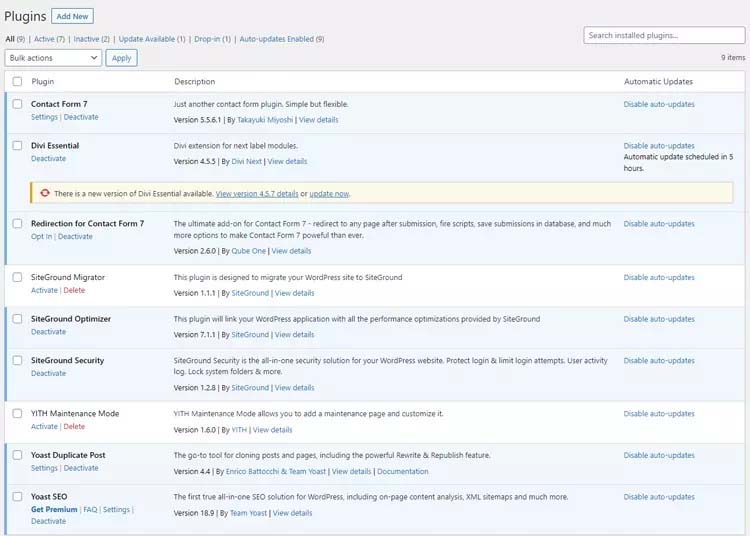Deactivate Yoast SEO plugin
This screenshot has height=536, width=750.
[48, 521]
